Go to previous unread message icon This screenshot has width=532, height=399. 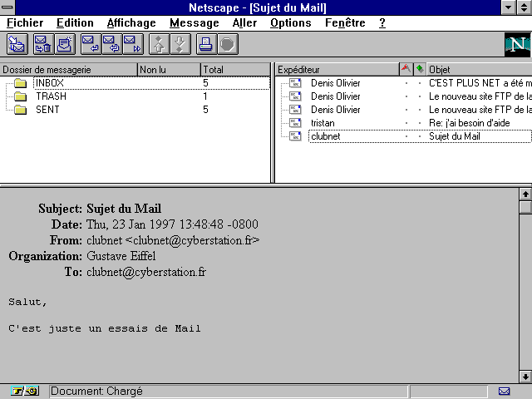(159, 44)
